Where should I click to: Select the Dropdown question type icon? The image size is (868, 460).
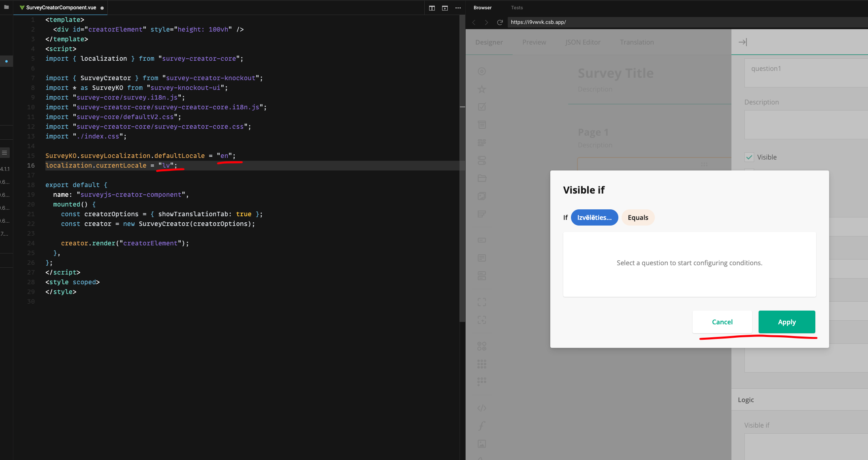coord(481,125)
